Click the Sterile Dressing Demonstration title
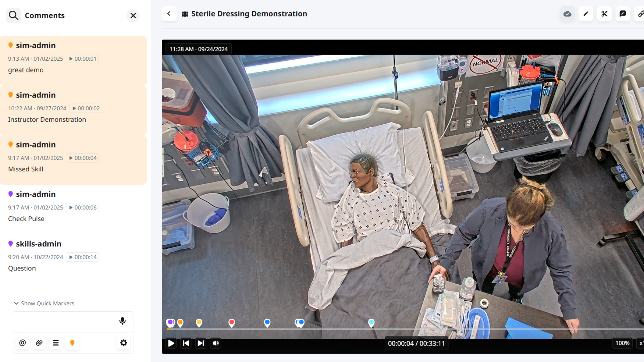 pos(249,14)
